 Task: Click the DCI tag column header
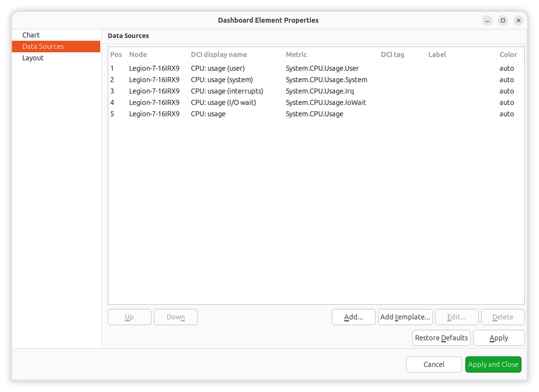point(393,54)
